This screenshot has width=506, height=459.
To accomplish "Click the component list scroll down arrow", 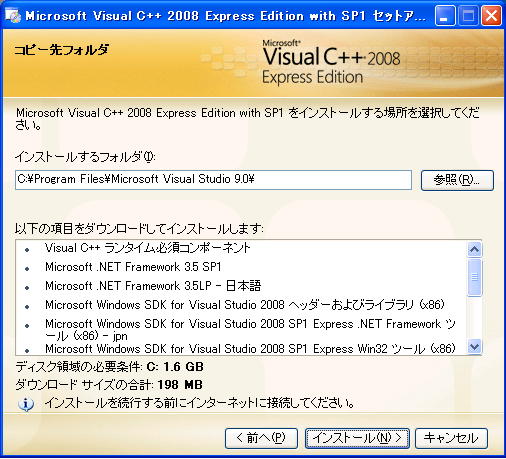I will [x=474, y=346].
